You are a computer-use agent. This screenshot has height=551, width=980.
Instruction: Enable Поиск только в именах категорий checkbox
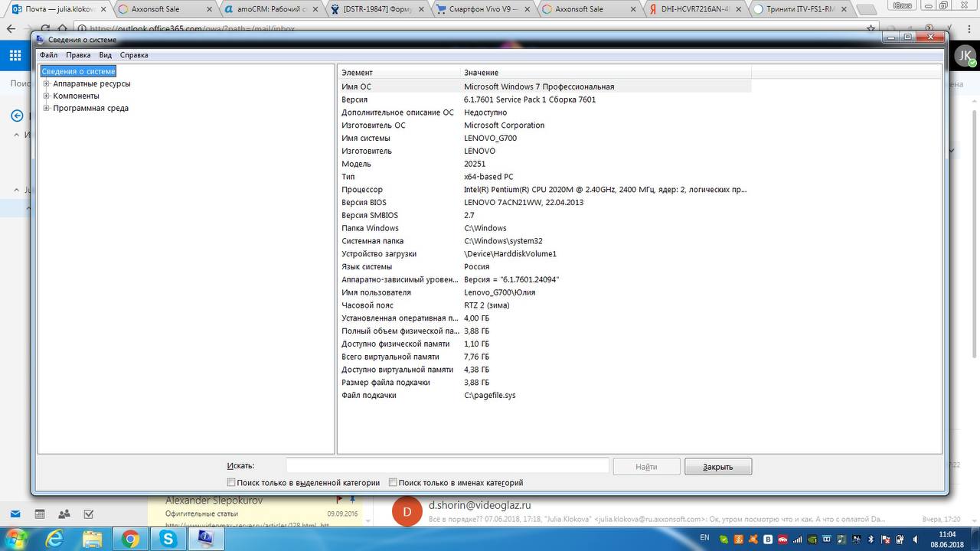[393, 482]
